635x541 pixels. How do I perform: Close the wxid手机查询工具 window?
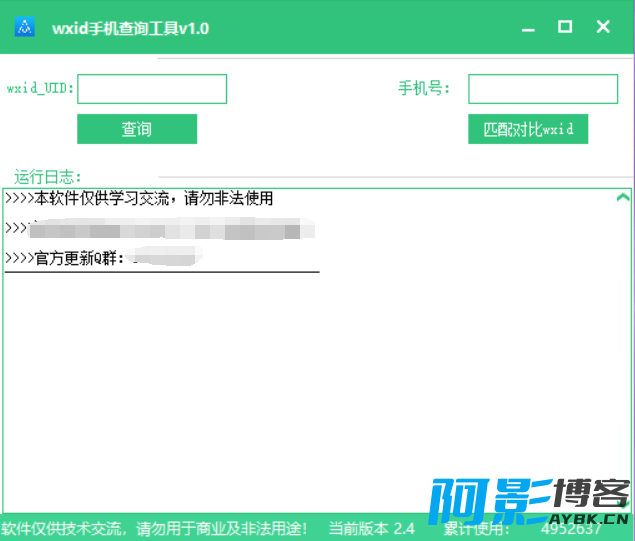603,28
